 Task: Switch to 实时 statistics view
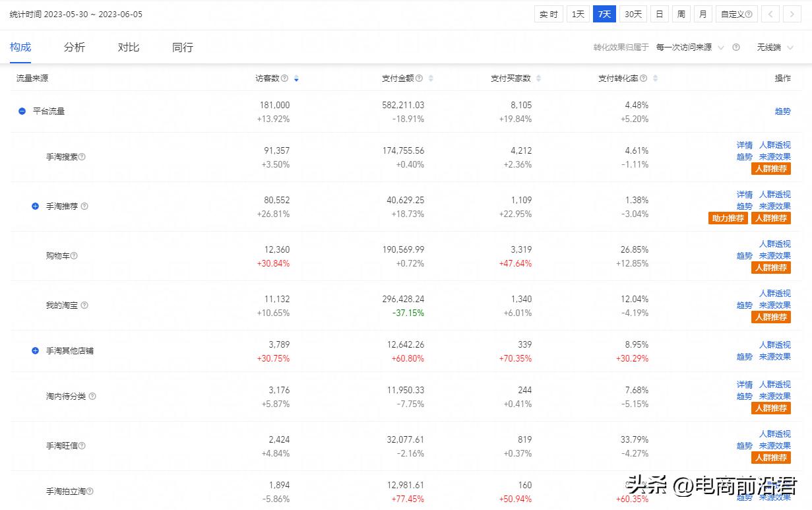[x=548, y=13]
